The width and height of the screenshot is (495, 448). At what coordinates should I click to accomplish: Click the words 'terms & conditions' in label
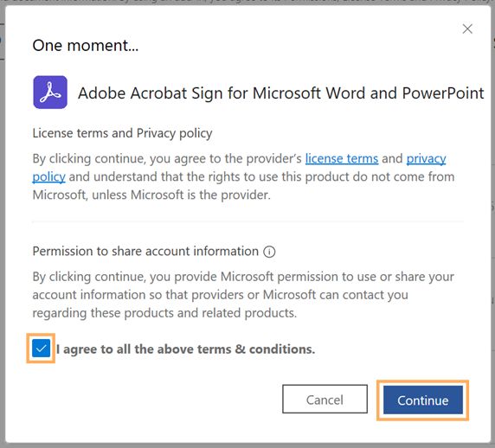pyautogui.click(x=256, y=349)
